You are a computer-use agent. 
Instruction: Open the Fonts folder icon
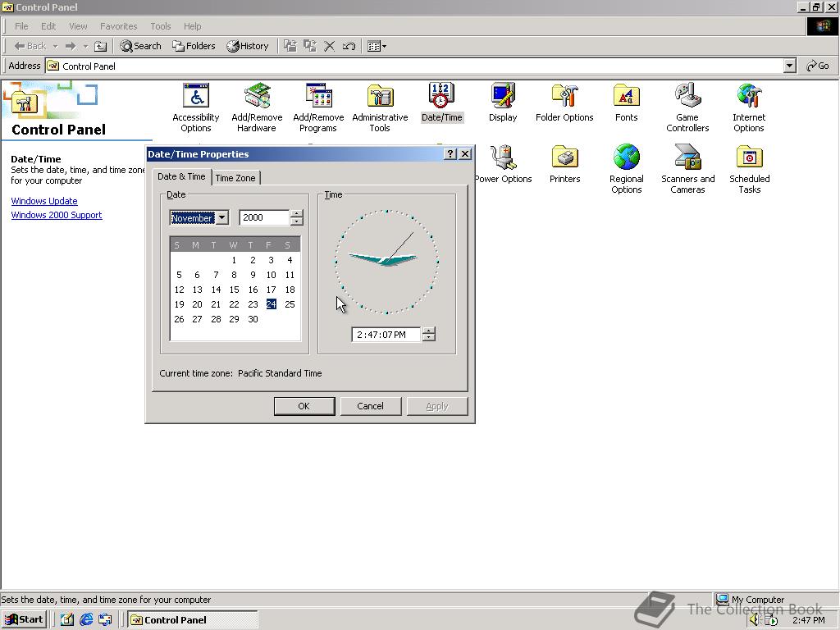tap(626, 103)
